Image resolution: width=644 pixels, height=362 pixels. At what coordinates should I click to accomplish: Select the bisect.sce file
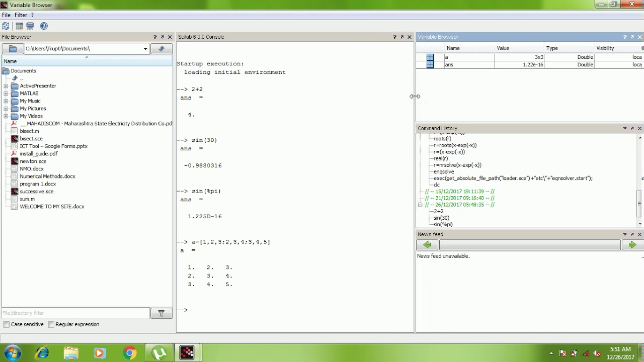[x=31, y=139]
